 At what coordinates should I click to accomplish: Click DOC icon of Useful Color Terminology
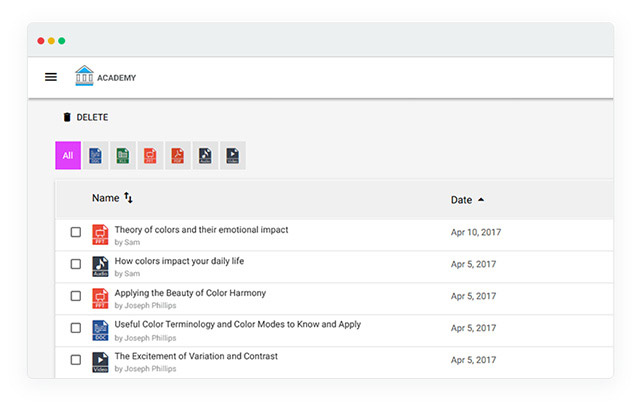click(100, 330)
